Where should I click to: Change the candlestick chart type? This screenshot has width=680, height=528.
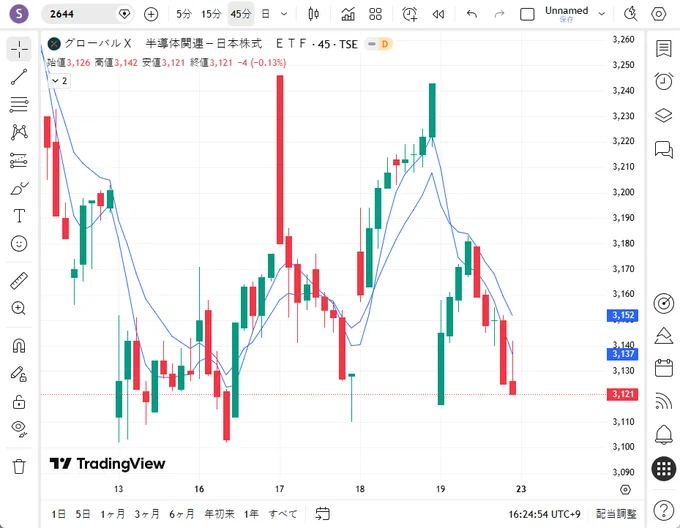tap(314, 14)
